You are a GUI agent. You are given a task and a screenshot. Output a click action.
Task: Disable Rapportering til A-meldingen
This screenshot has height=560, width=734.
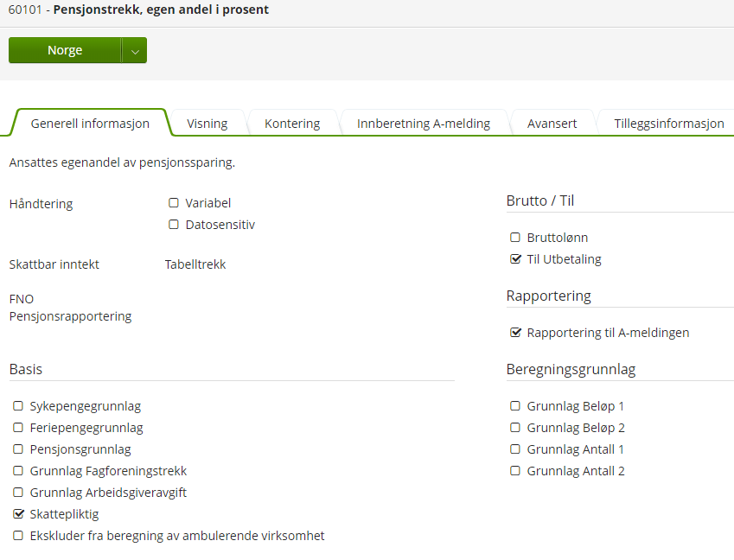tap(515, 332)
